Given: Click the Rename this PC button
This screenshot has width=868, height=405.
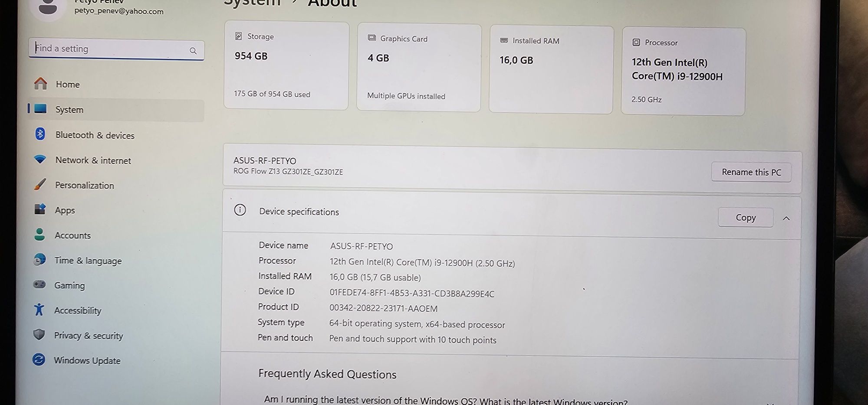Looking at the screenshot, I should (x=751, y=172).
